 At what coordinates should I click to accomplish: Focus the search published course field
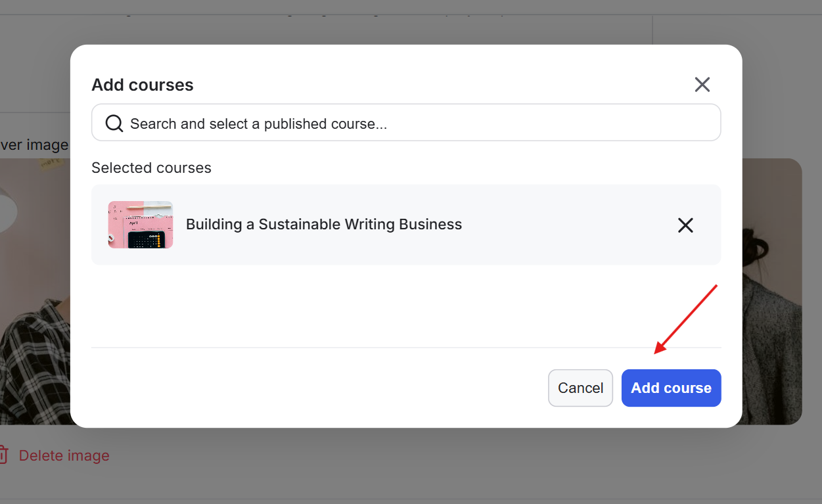tap(406, 122)
